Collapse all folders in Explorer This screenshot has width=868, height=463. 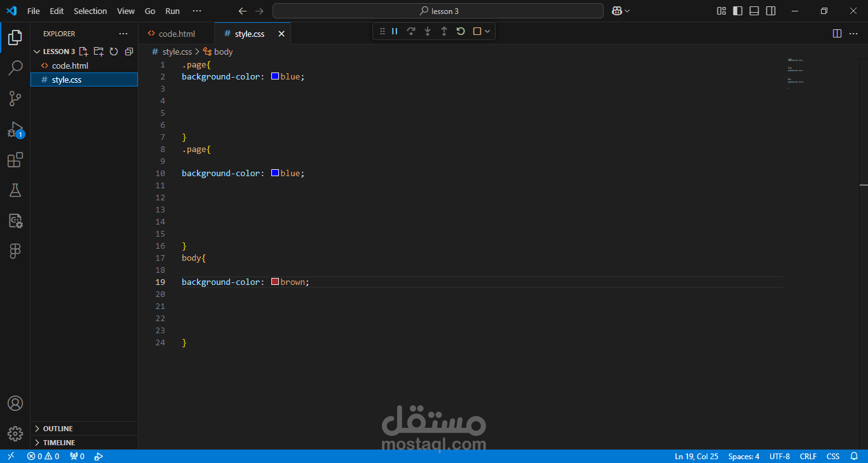129,52
